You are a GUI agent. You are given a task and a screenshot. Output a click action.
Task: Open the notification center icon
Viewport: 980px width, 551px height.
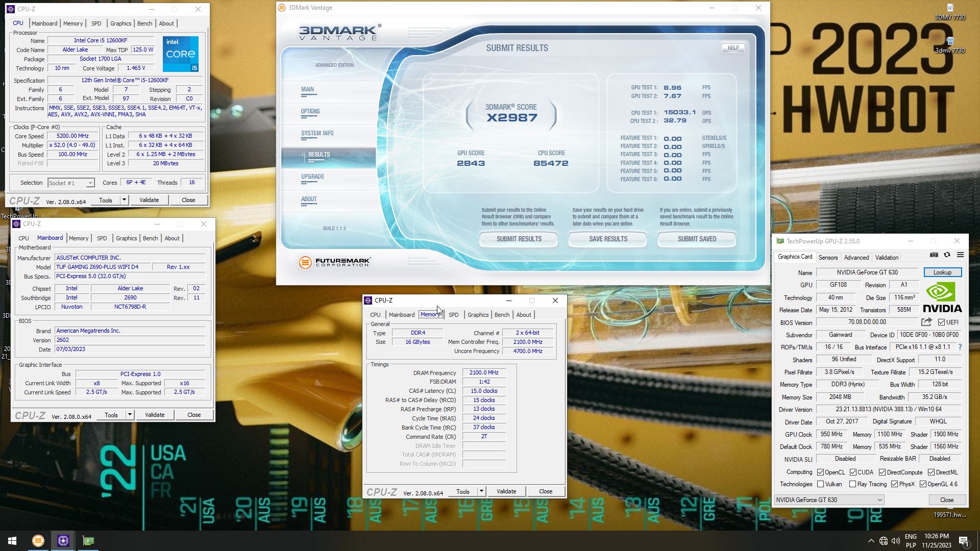point(964,541)
